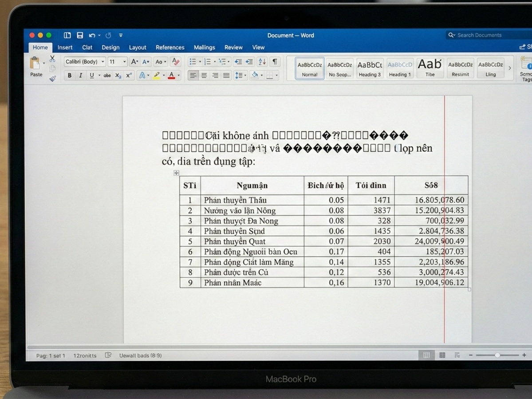Open Quick Access Toolbar customize dropdown
The width and height of the screenshot is (532, 399).
click(121, 36)
